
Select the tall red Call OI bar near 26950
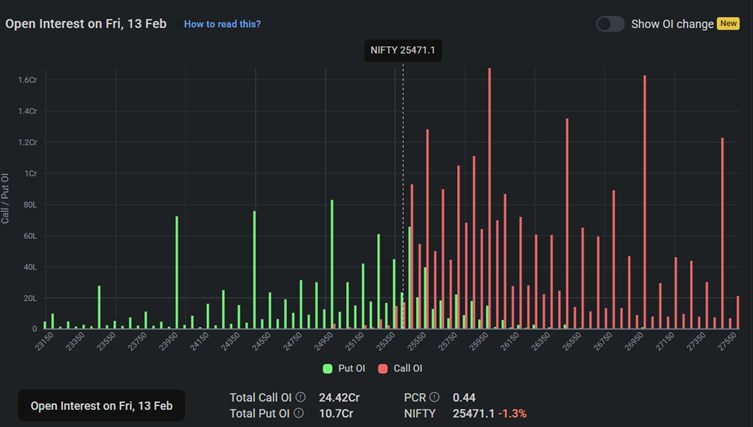point(645,200)
